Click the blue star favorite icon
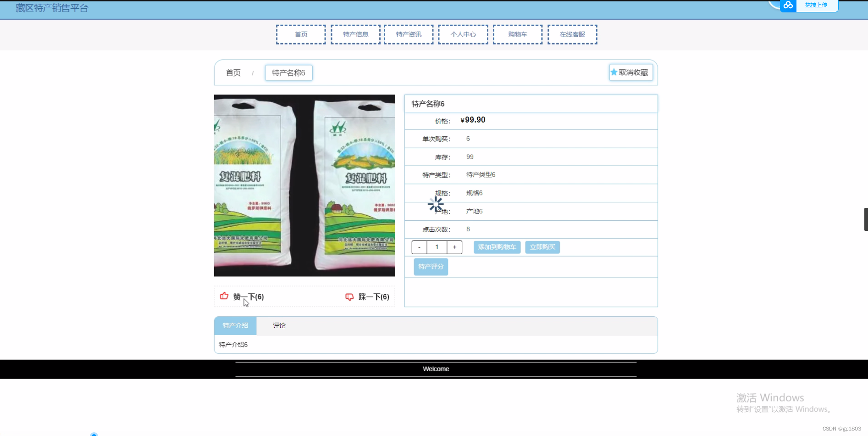 click(614, 72)
